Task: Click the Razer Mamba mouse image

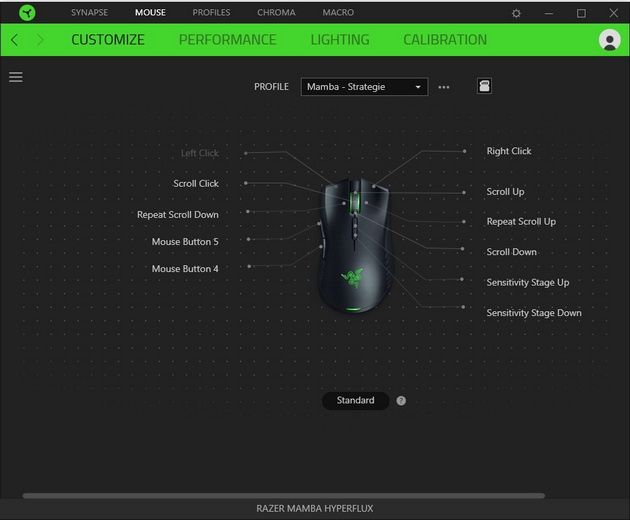Action: (354, 245)
